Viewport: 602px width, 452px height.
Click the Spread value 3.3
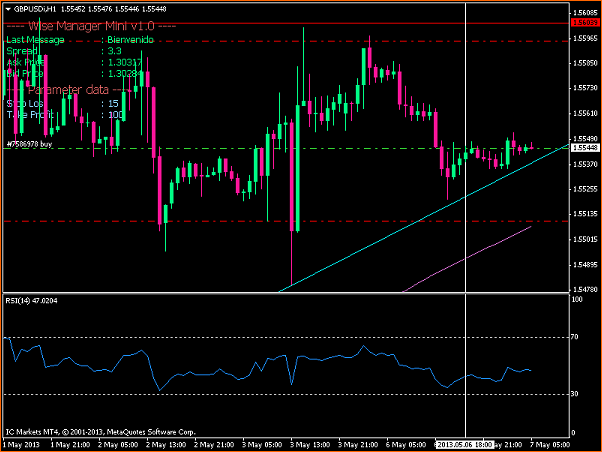[114, 51]
